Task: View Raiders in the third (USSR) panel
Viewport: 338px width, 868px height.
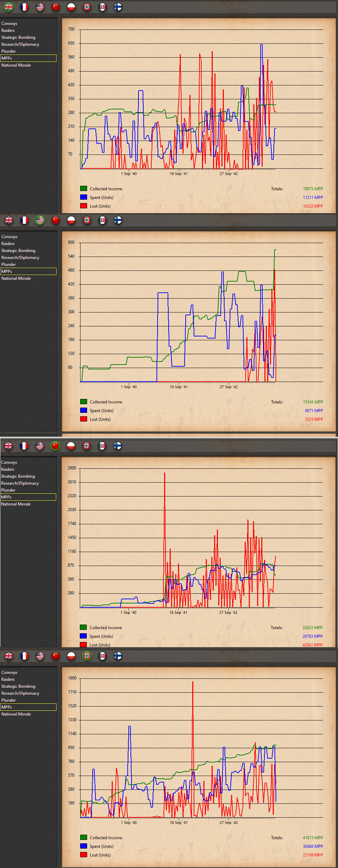Action: point(8,469)
